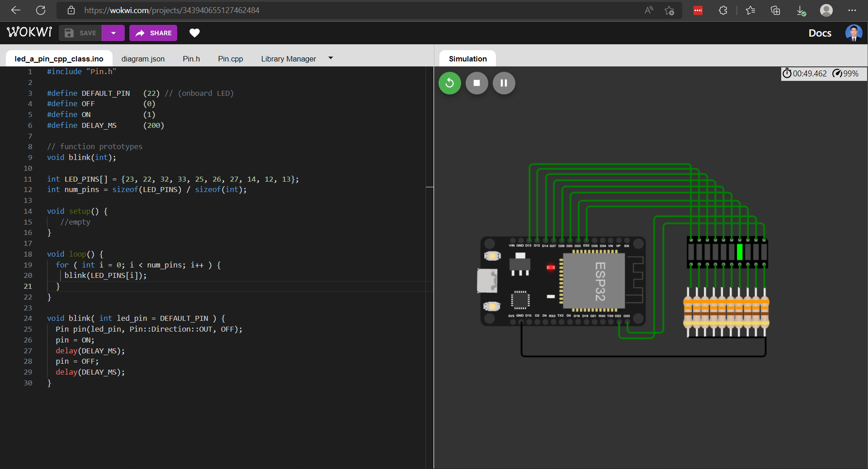Viewport: 868px width, 469px height.
Task: Open the Pin.h tab
Action: click(x=191, y=59)
